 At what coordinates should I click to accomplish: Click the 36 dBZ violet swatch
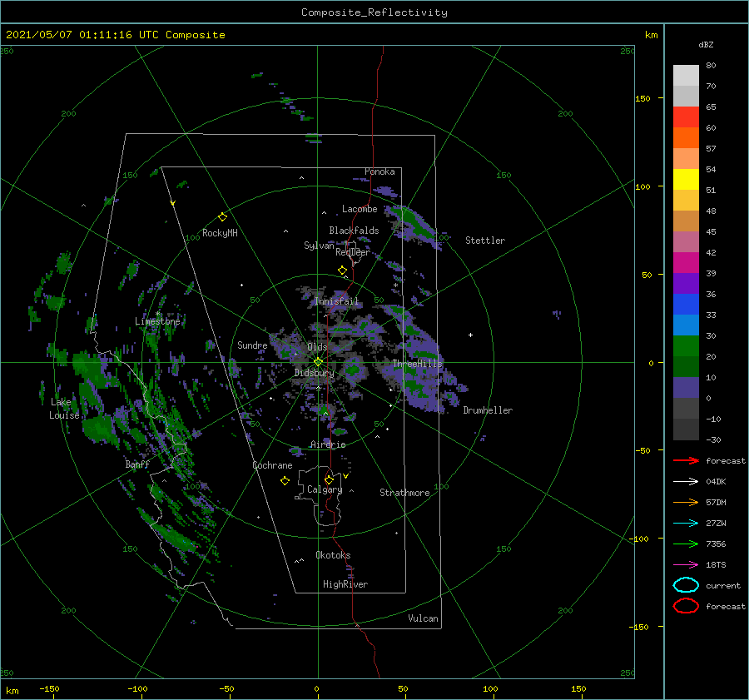pyautogui.click(x=686, y=283)
